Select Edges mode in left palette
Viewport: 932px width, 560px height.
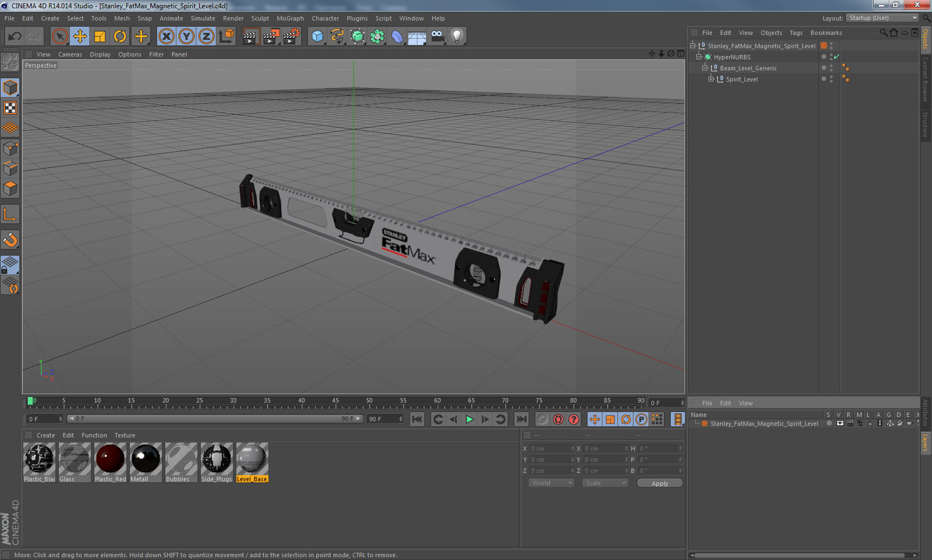click(10, 168)
